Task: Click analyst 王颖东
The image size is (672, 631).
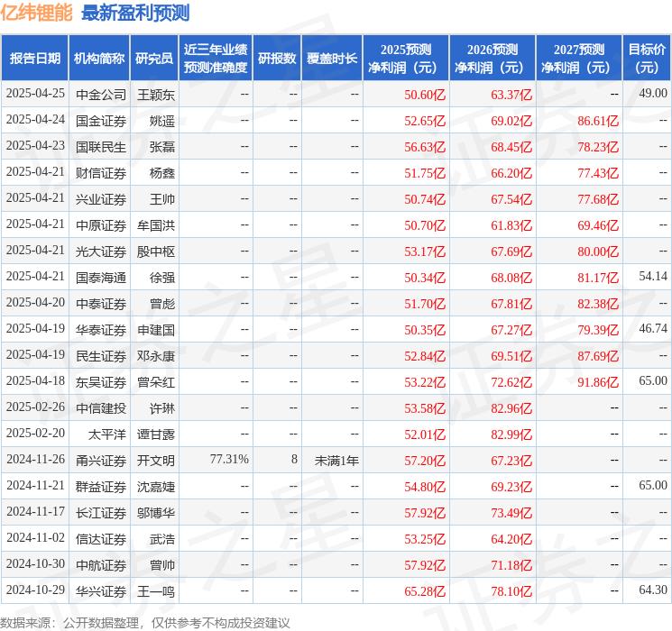Action: [156, 95]
